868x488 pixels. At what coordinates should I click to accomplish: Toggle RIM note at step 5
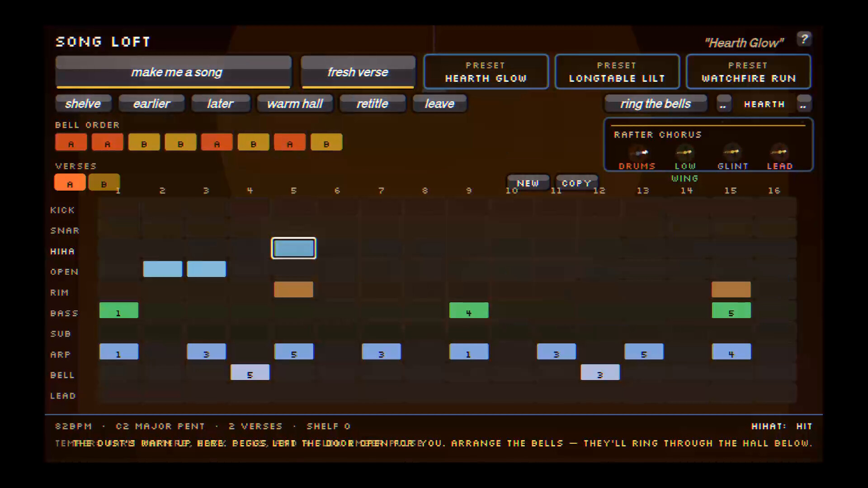[x=293, y=290]
